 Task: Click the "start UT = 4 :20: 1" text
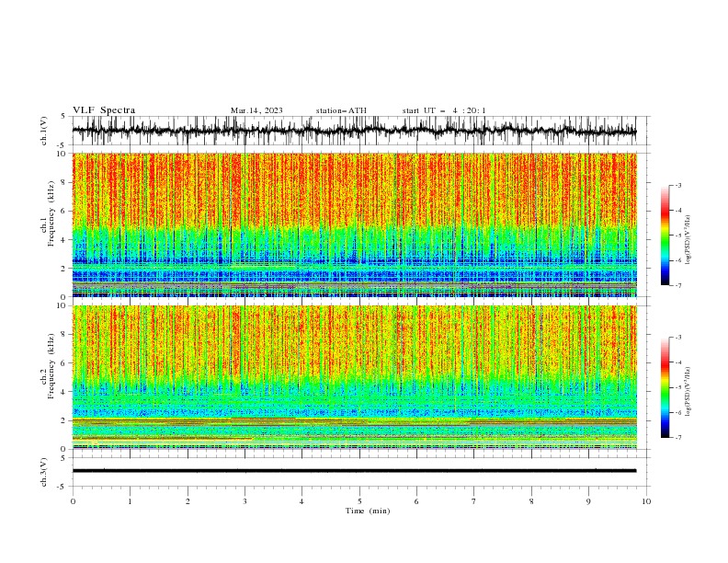coord(444,110)
